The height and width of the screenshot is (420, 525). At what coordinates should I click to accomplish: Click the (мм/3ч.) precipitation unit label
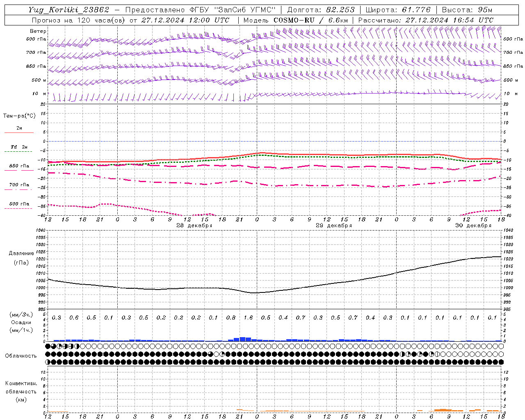(21, 315)
